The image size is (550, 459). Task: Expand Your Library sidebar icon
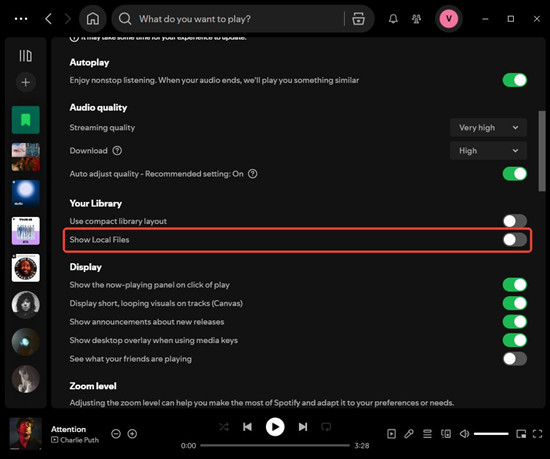[26, 56]
